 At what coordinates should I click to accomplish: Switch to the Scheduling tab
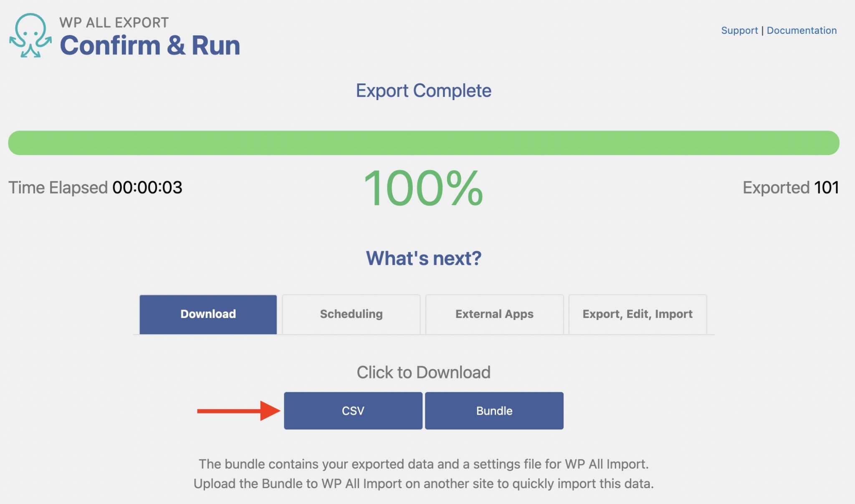pyautogui.click(x=351, y=314)
